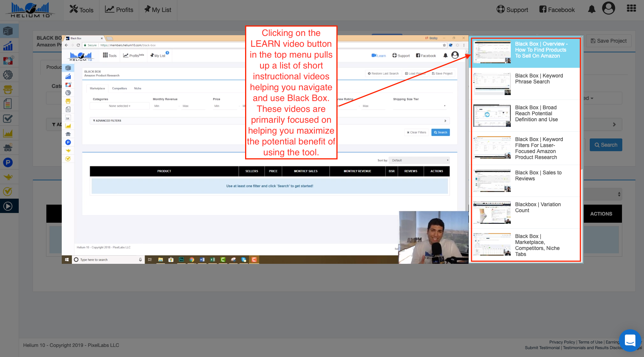Screen dimensions: 644x357
Task: Select the Frankenstein face icon
Action: click(x=8, y=89)
